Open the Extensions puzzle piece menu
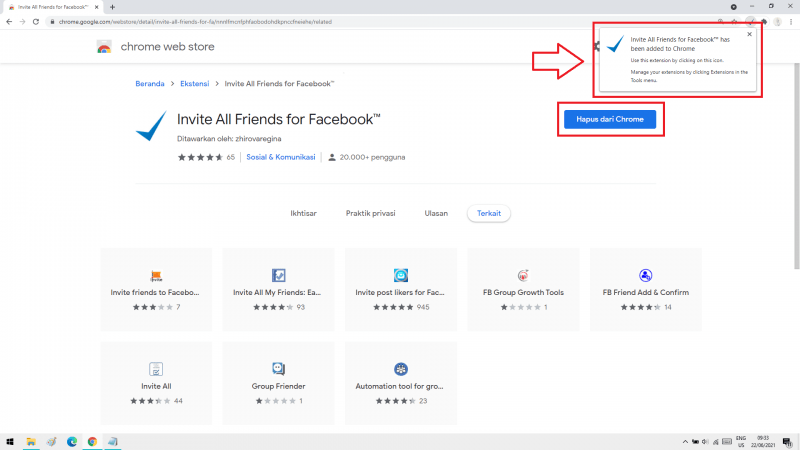The image size is (800, 450). pos(764,22)
